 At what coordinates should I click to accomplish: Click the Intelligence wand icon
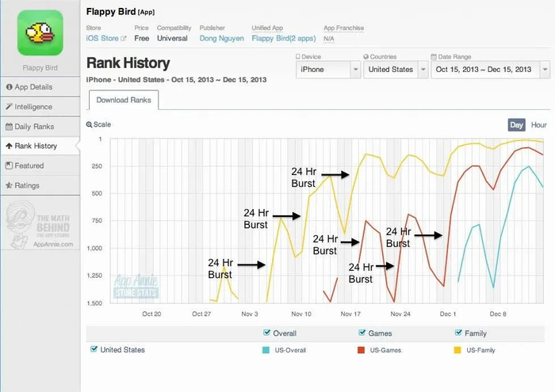coord(9,107)
